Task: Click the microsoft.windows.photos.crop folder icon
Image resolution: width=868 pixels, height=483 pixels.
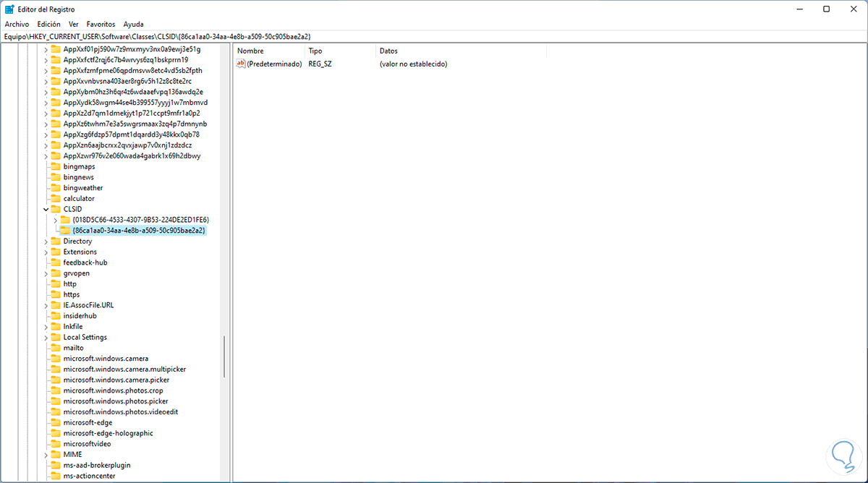Action: pyautogui.click(x=56, y=390)
